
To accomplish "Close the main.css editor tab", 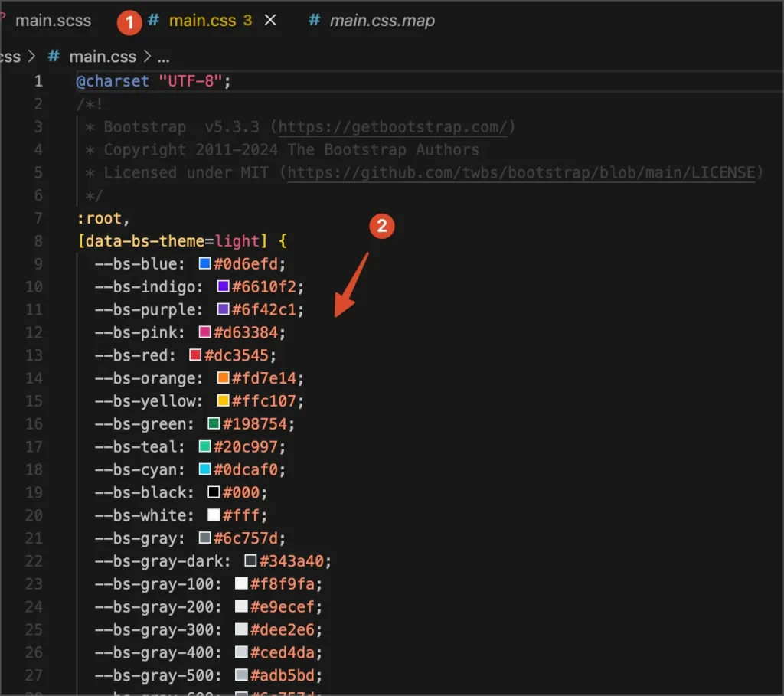I will pos(270,21).
